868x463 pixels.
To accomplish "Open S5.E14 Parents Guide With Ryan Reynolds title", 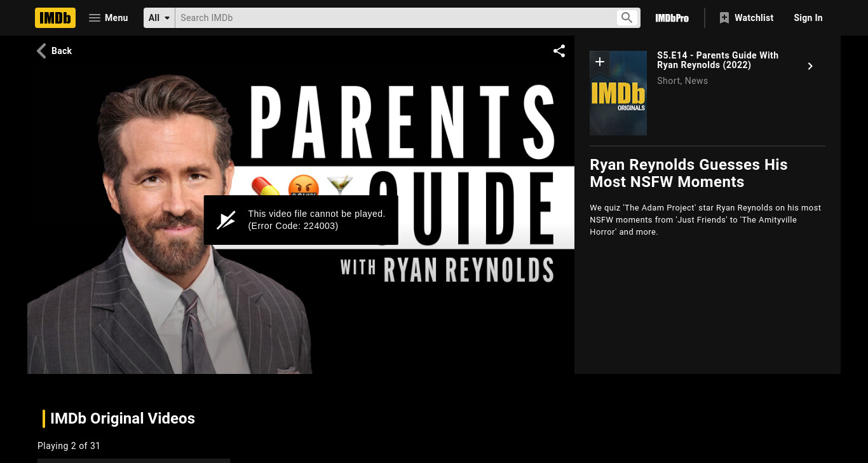I will tap(717, 60).
